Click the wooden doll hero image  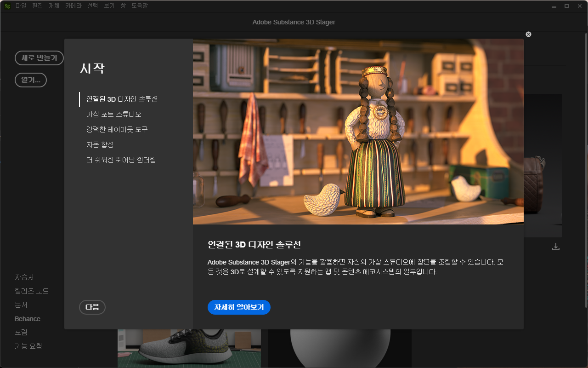(x=358, y=132)
